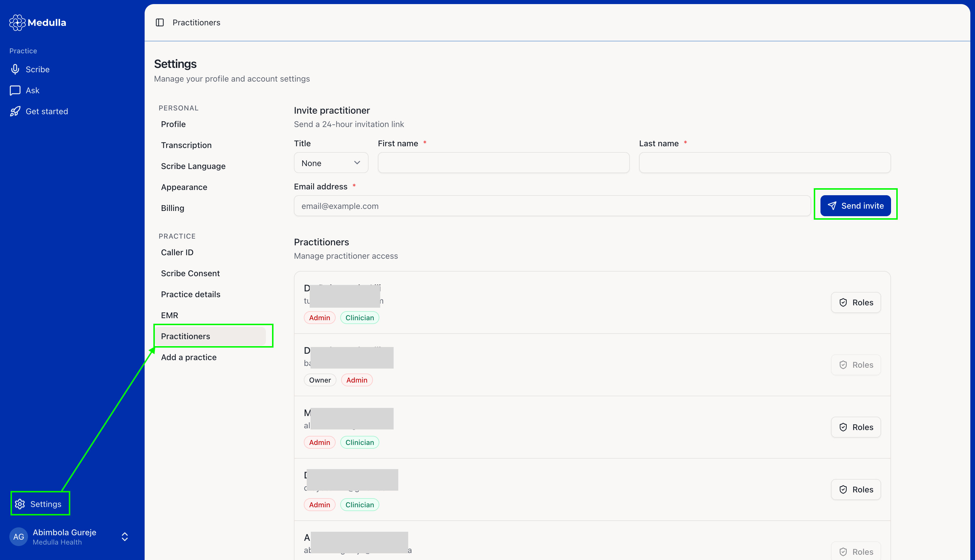Open Scribe via the microphone icon
The height and width of the screenshot is (560, 975).
pyautogui.click(x=15, y=69)
